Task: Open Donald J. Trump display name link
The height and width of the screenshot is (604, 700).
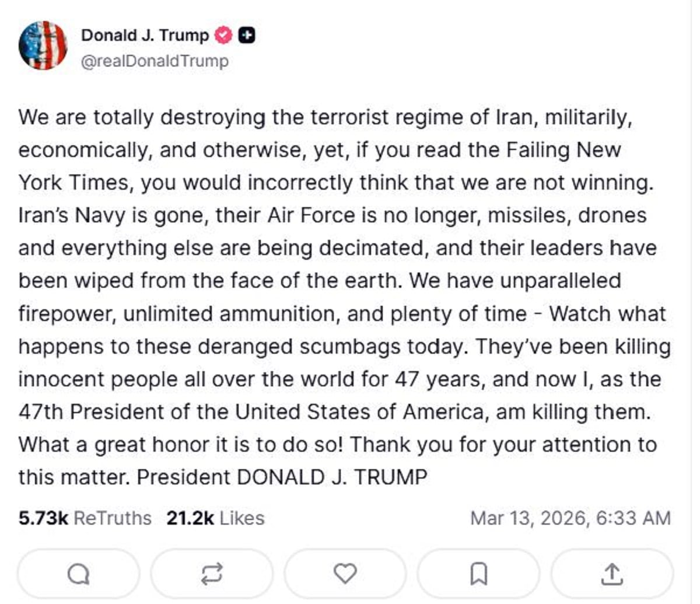Action: click(145, 36)
